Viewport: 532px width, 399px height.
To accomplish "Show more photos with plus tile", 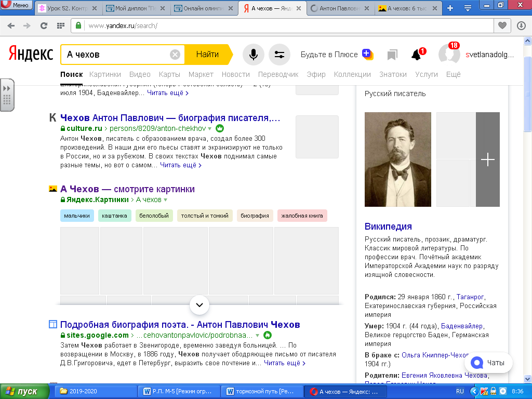I will pyautogui.click(x=488, y=159).
